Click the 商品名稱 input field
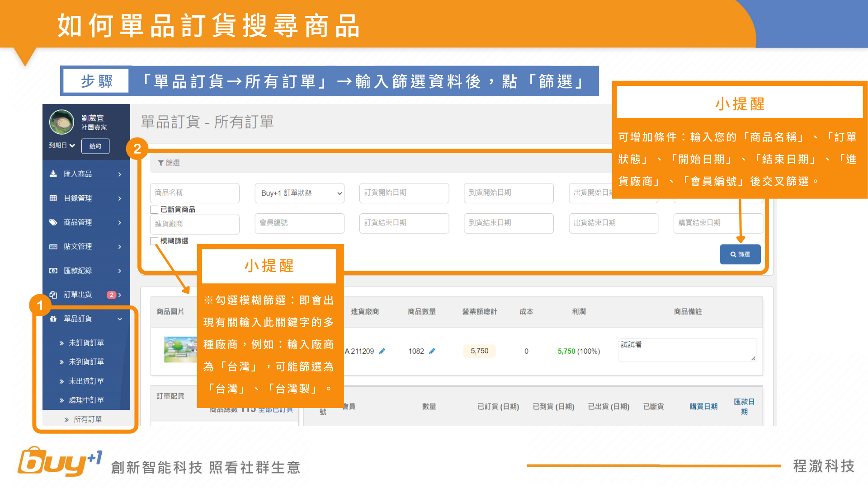This screenshot has height=488, width=868. click(194, 193)
